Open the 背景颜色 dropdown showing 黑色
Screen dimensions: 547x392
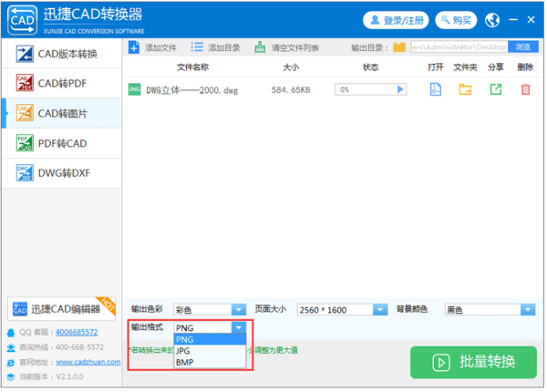coord(490,309)
